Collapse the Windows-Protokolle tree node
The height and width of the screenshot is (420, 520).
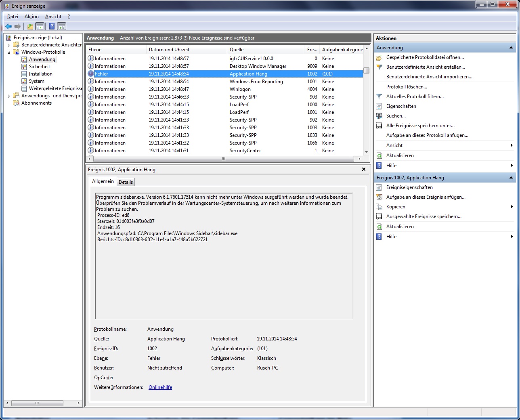(x=9, y=52)
